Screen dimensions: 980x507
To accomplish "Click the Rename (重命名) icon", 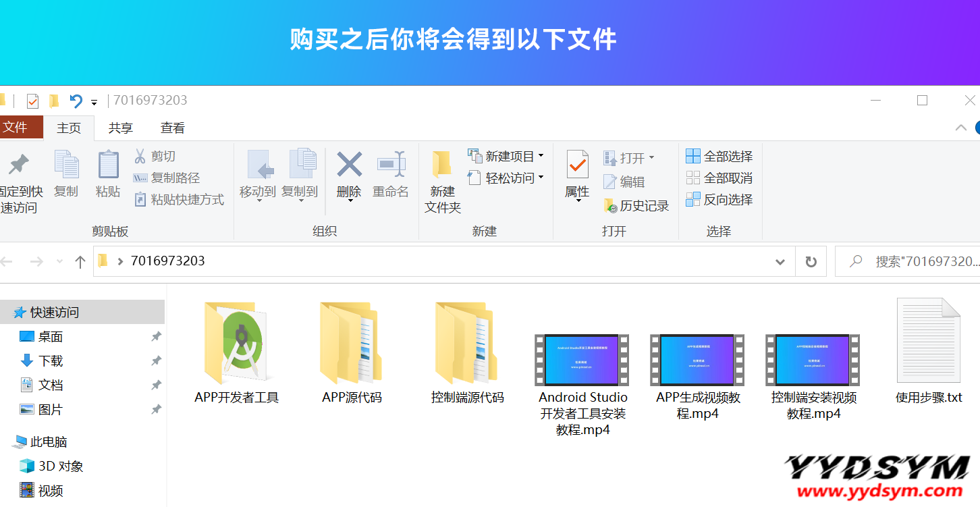I will pos(391,165).
